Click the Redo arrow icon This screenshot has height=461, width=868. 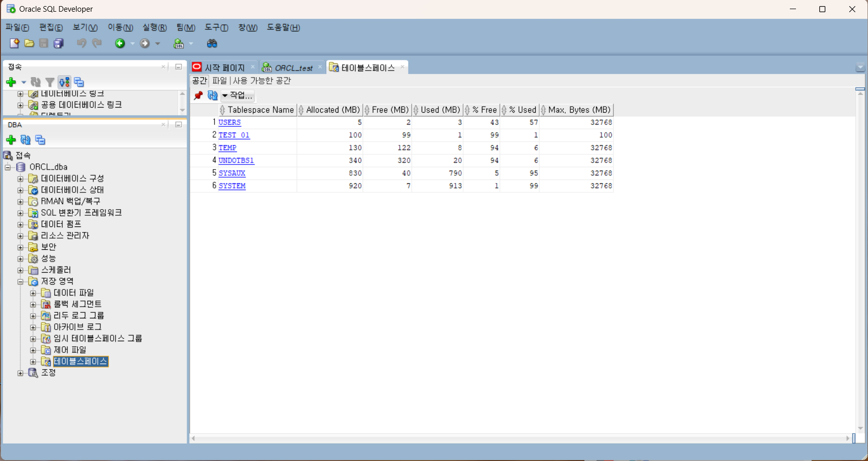(96, 44)
